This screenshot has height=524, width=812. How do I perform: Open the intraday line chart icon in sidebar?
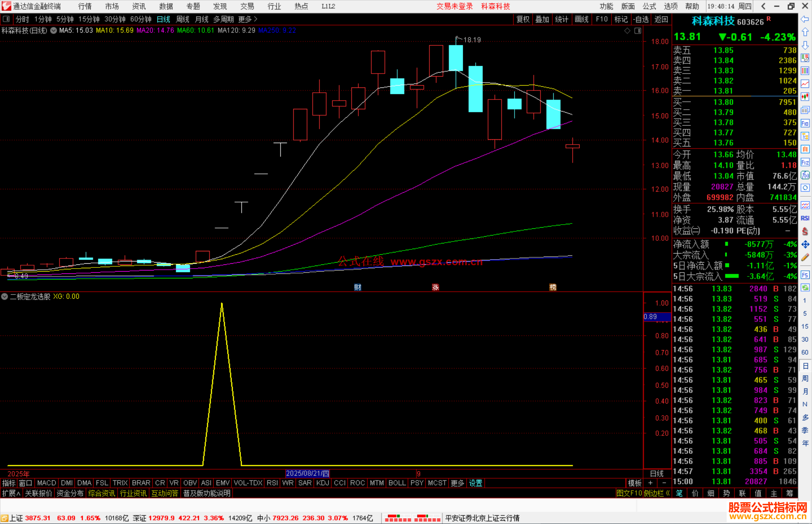point(805,84)
